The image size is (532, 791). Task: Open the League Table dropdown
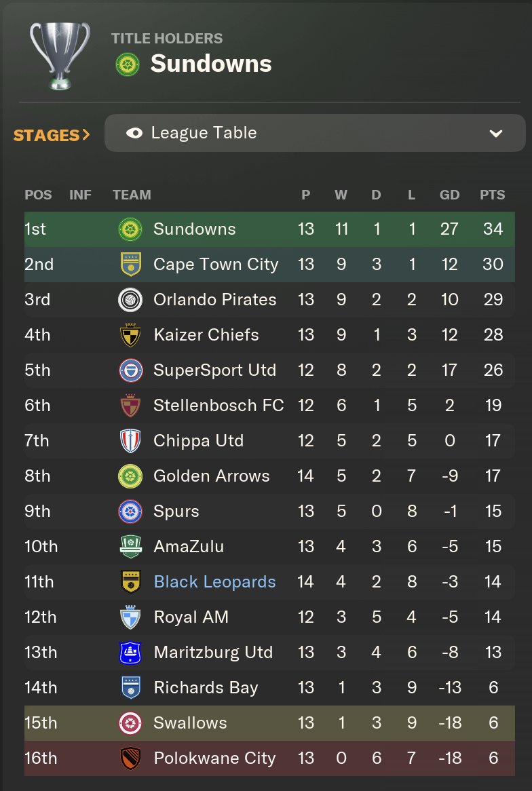315,133
